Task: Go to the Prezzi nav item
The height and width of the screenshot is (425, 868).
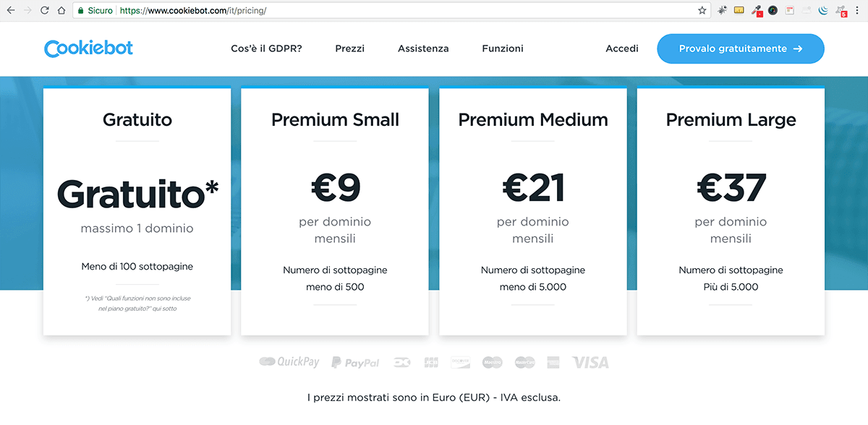Action: 350,48
